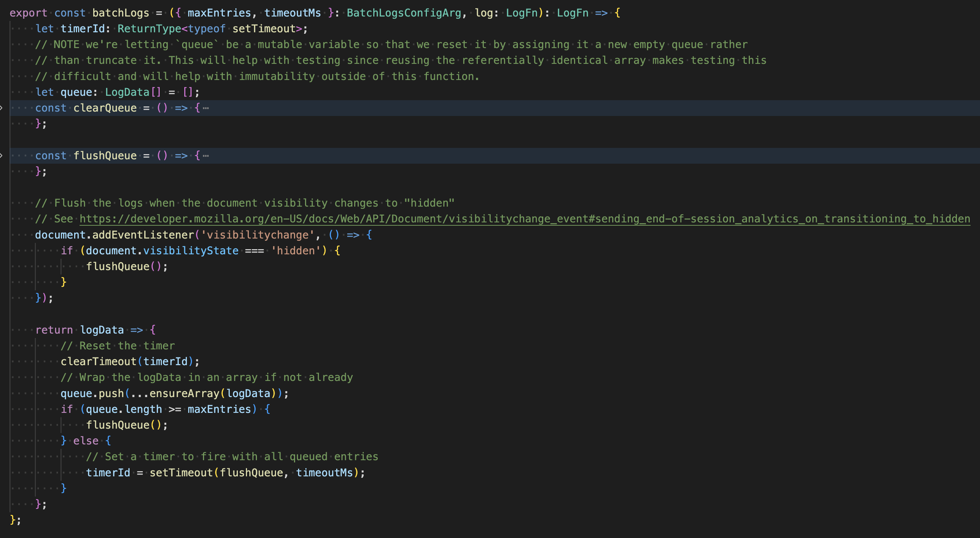Image resolution: width=980 pixels, height=538 pixels.
Task: Click 'timeoutMs' in the destructured parameters
Action: pos(293,13)
